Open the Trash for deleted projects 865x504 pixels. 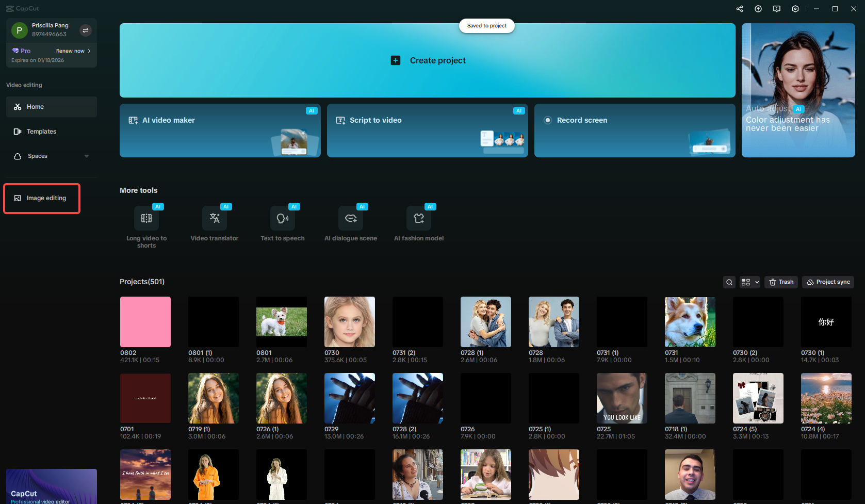pos(780,282)
